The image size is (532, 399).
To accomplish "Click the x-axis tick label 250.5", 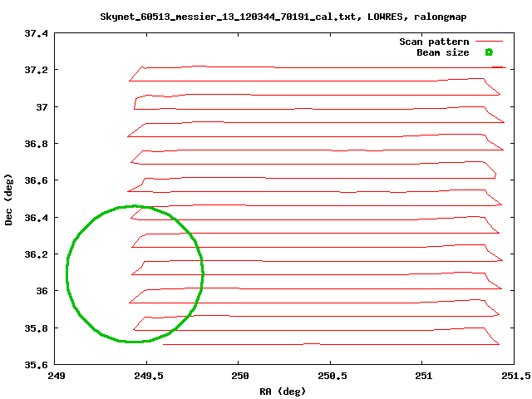I will pos(332,376).
